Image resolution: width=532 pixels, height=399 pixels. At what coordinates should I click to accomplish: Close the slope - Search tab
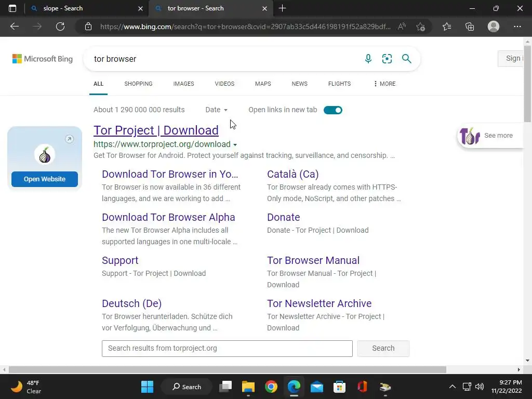140,8
